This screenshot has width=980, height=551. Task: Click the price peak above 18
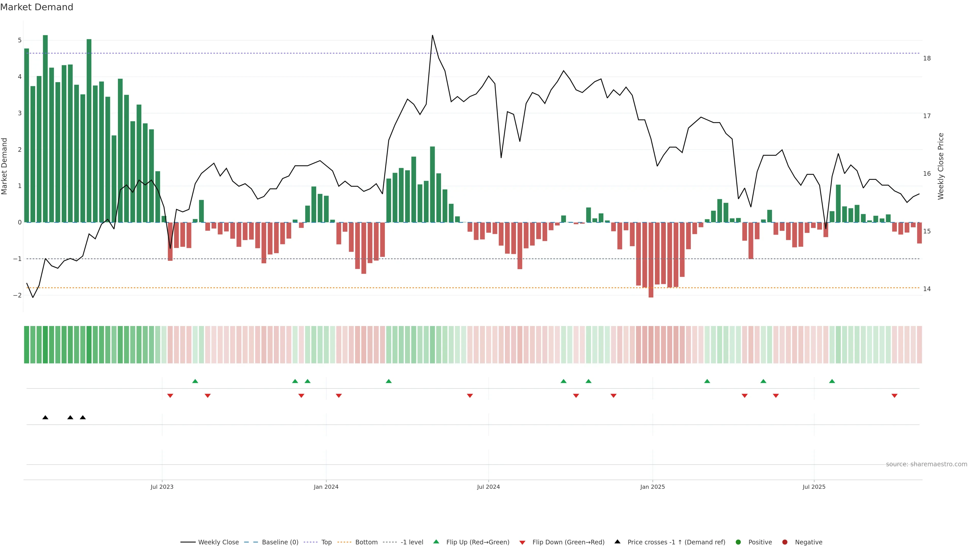[x=432, y=36]
